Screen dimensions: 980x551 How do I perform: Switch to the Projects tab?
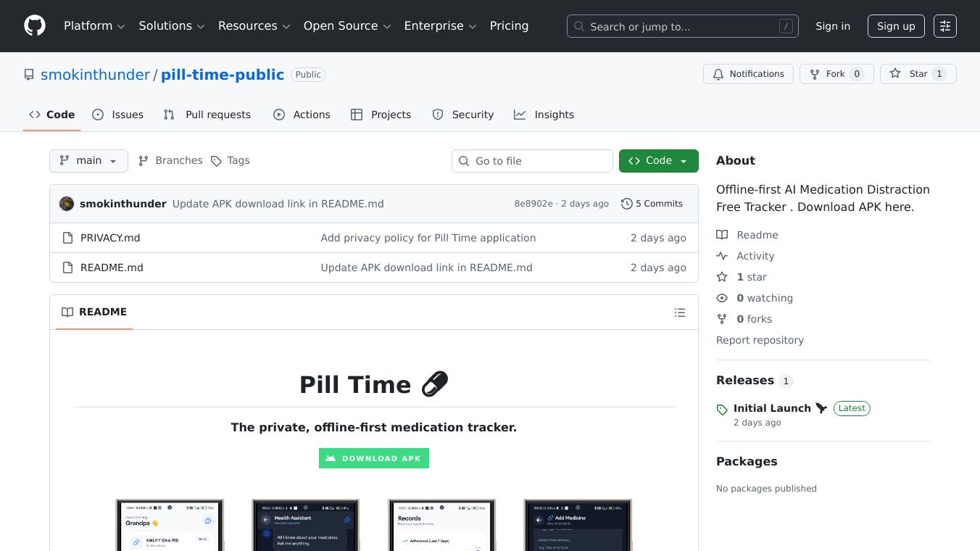click(x=381, y=115)
